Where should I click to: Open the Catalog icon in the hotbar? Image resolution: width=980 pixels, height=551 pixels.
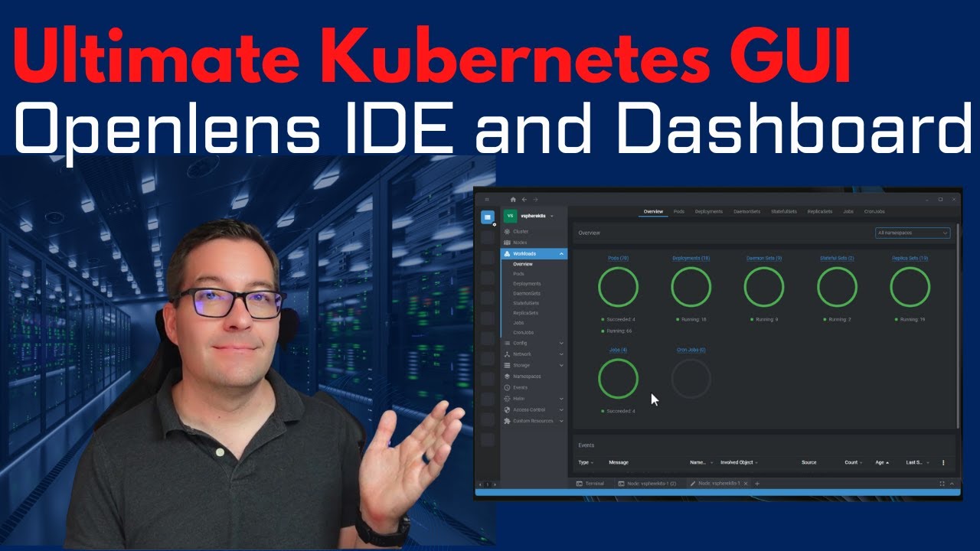[488, 217]
